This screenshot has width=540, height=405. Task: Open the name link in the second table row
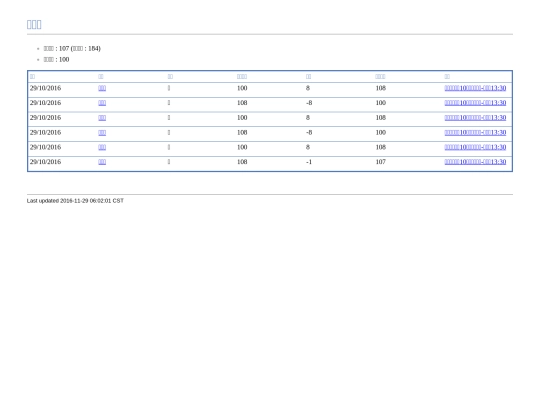point(102,103)
